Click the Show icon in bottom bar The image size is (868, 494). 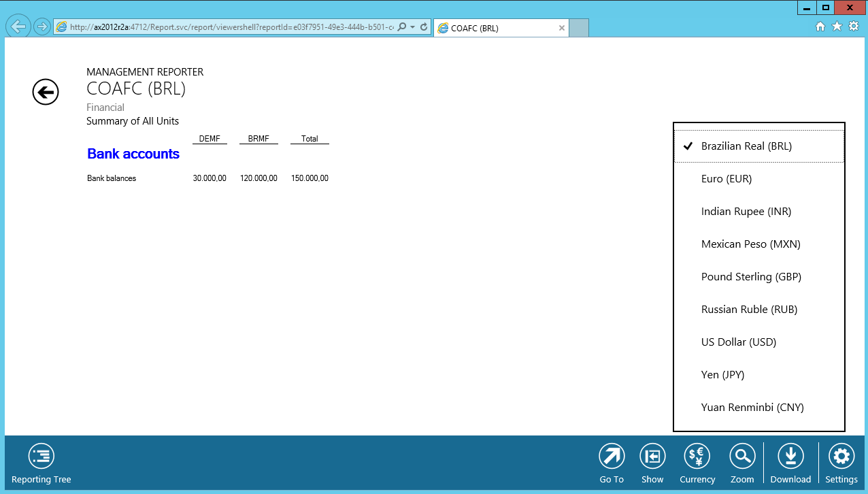click(652, 457)
